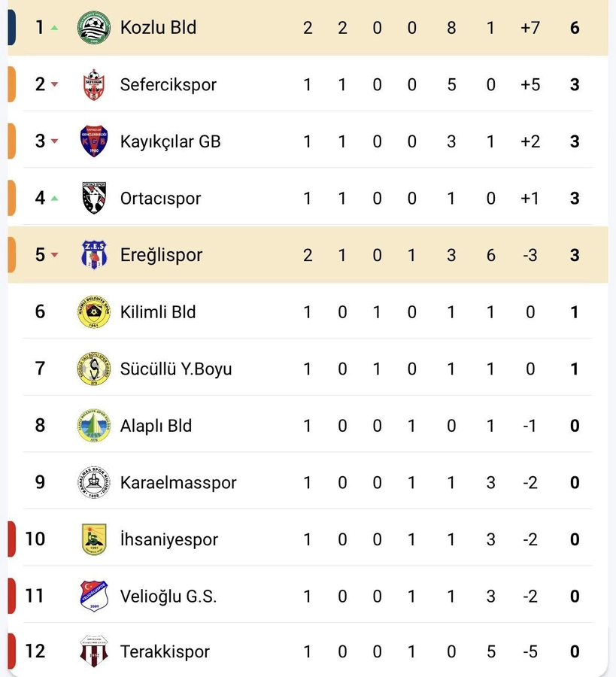
Task: Open the Kozlu Bld team name
Action: [x=158, y=28]
